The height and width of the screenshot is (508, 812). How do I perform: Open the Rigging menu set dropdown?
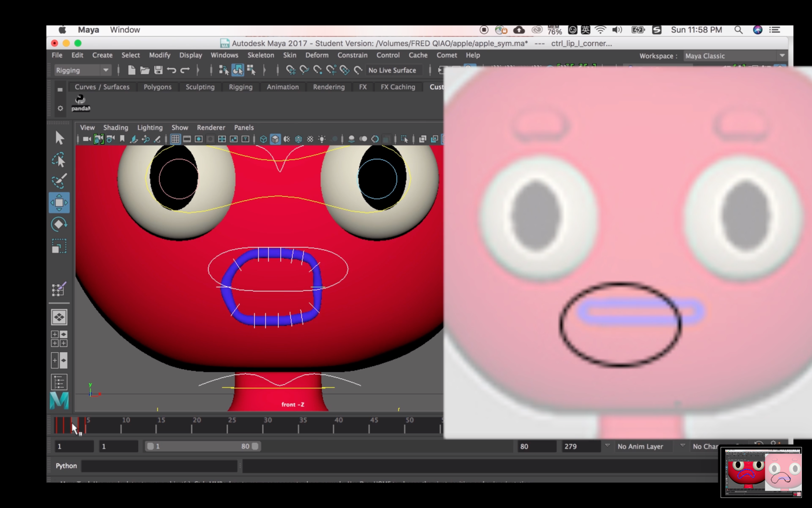(82, 70)
